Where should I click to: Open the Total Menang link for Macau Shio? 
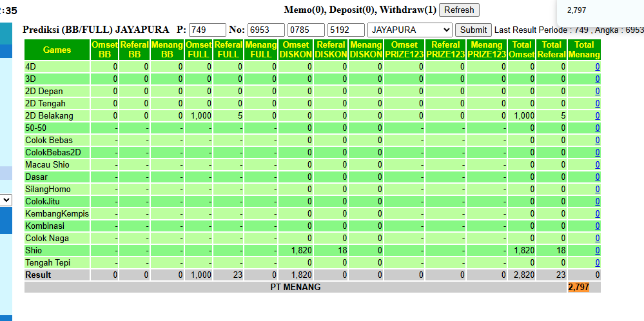coord(597,165)
